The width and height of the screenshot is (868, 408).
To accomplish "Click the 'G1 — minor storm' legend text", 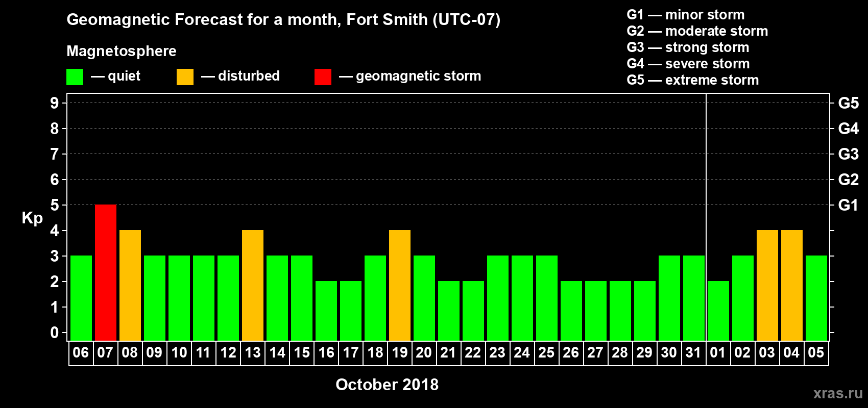I will 686,15.
